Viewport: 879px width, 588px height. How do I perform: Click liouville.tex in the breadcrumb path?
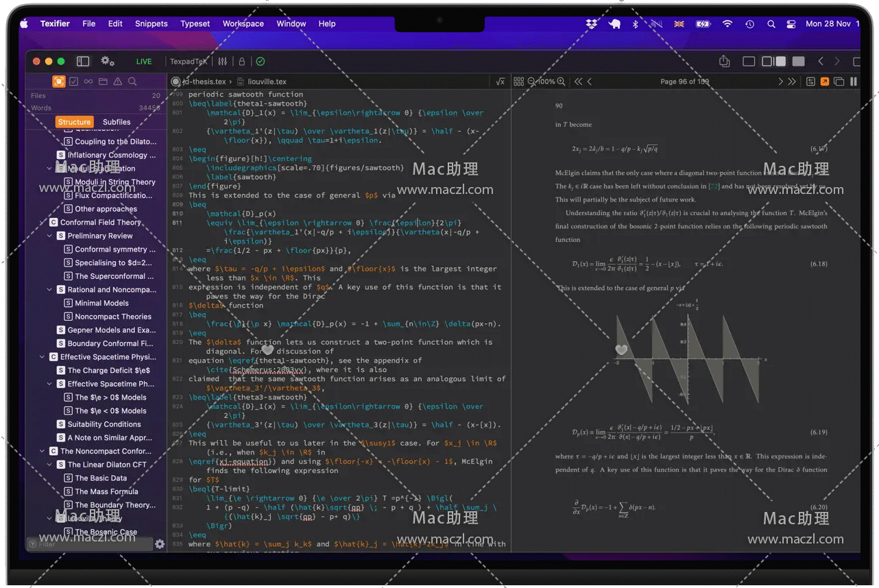(267, 82)
